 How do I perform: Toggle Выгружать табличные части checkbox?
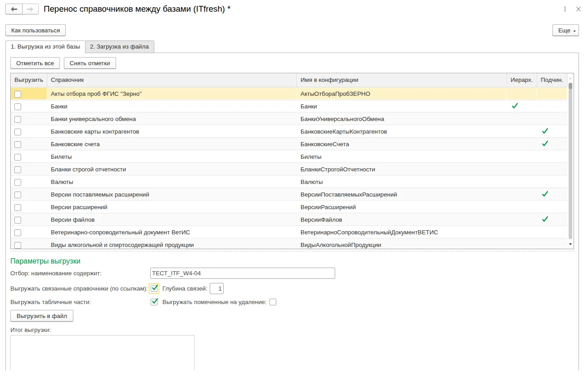[154, 302]
